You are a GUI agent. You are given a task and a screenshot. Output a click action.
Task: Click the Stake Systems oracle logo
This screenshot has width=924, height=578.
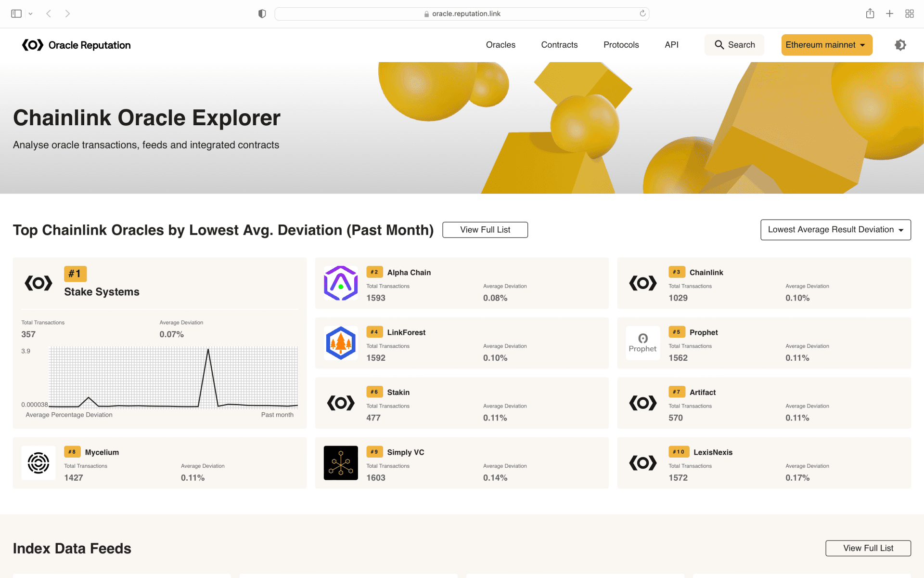tap(38, 283)
